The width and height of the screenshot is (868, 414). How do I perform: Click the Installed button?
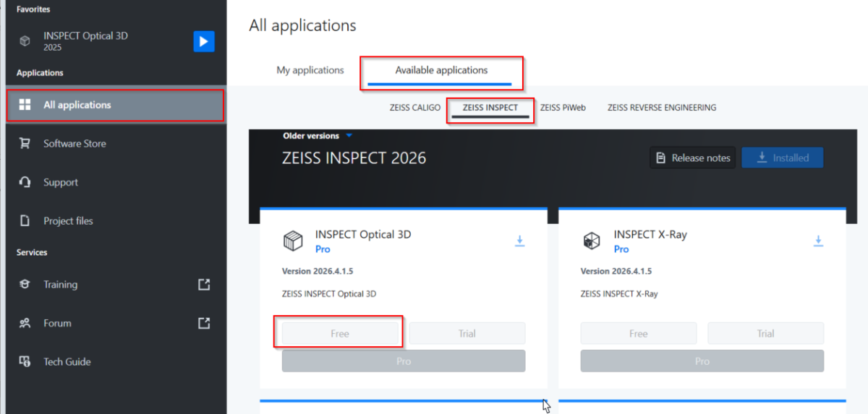coord(782,158)
